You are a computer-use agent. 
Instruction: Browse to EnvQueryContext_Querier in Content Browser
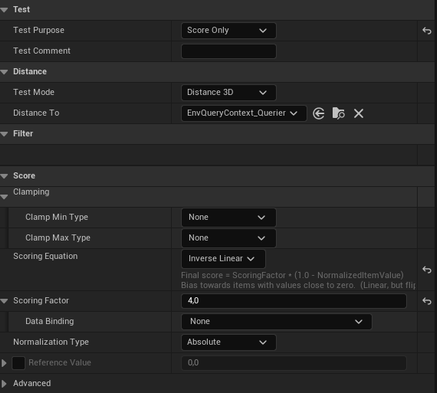pos(338,113)
